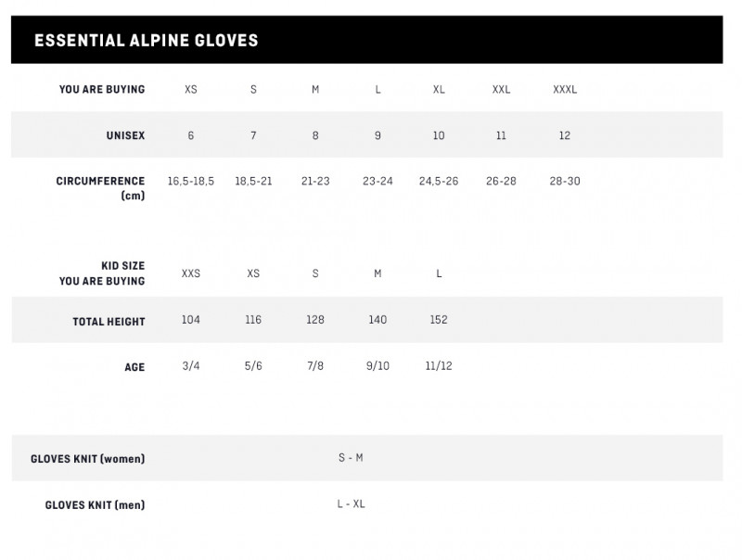The width and height of the screenshot is (742, 560).
Task: Select the S - M size range
Action: 351,458
